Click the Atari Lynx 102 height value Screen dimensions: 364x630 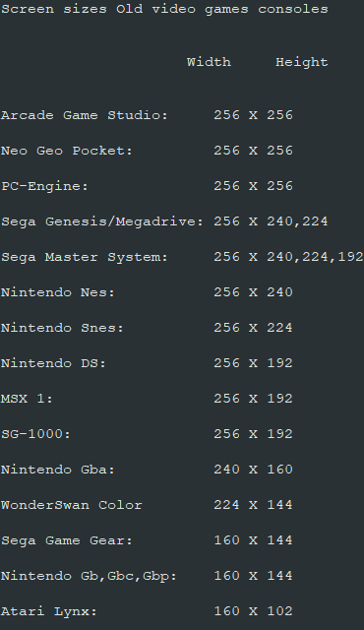(x=279, y=610)
